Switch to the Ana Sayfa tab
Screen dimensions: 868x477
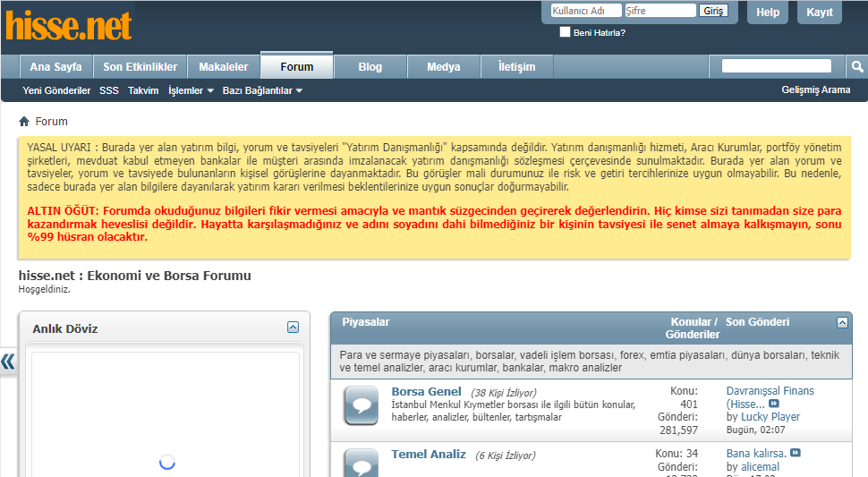point(55,67)
